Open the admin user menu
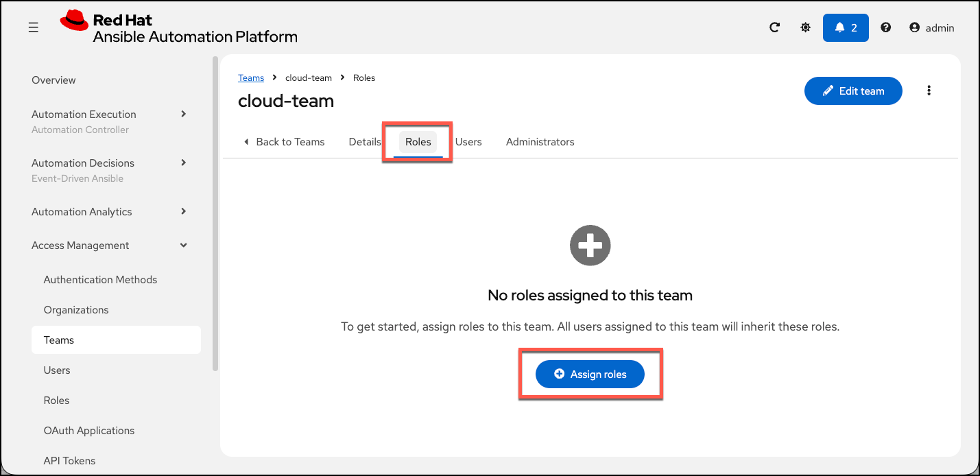980x476 pixels. [932, 27]
